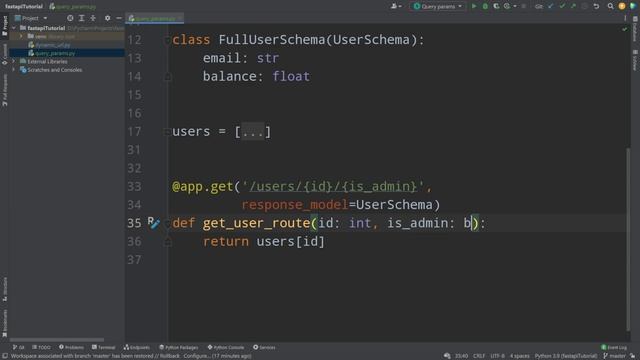The width and height of the screenshot is (640, 360).
Task: Click the editor vertical scrollbar
Action: click(628, 239)
